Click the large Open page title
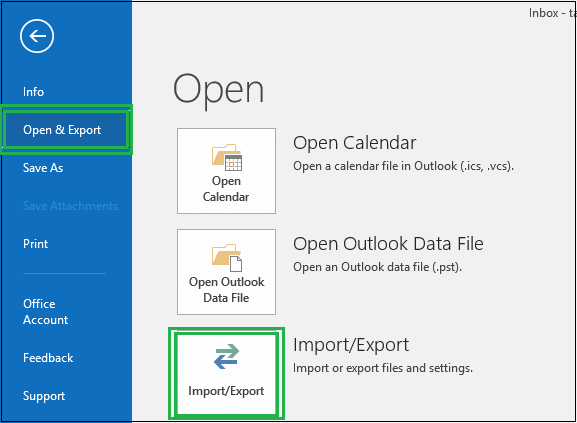This screenshot has height=423, width=577. pos(219,90)
